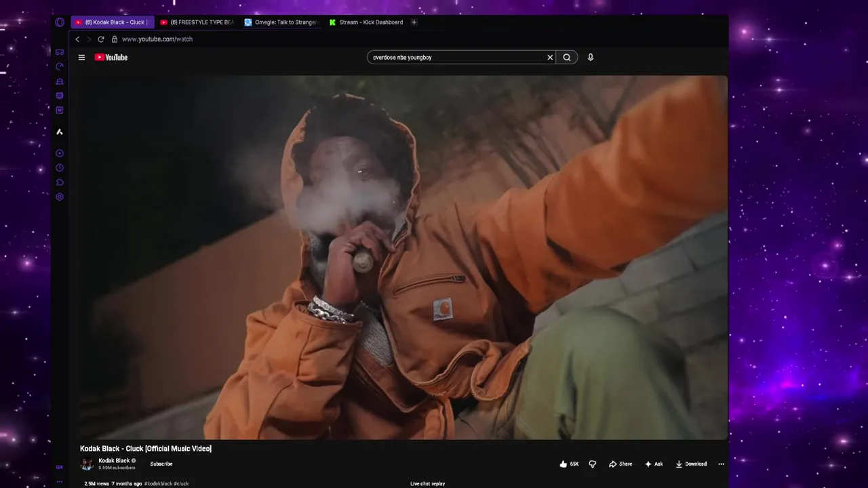The image size is (868, 488).
Task: Go back with browser back arrow
Action: [77, 39]
